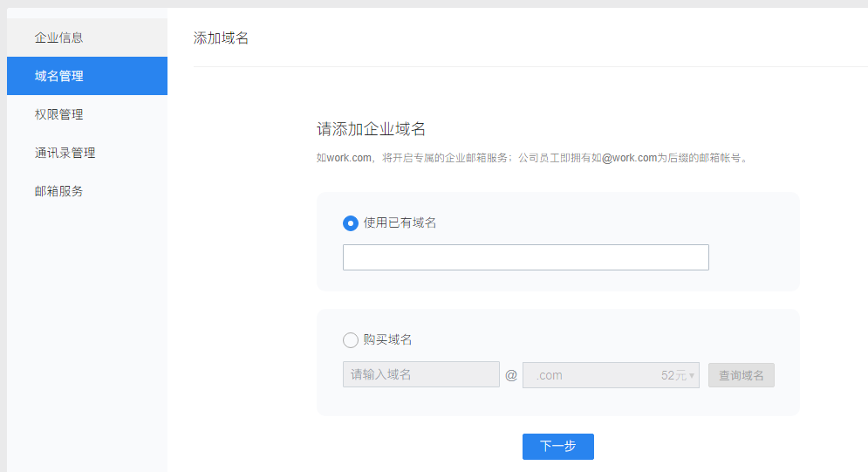Go to 权限管理 in the sidebar
868x472 pixels.
click(59, 114)
